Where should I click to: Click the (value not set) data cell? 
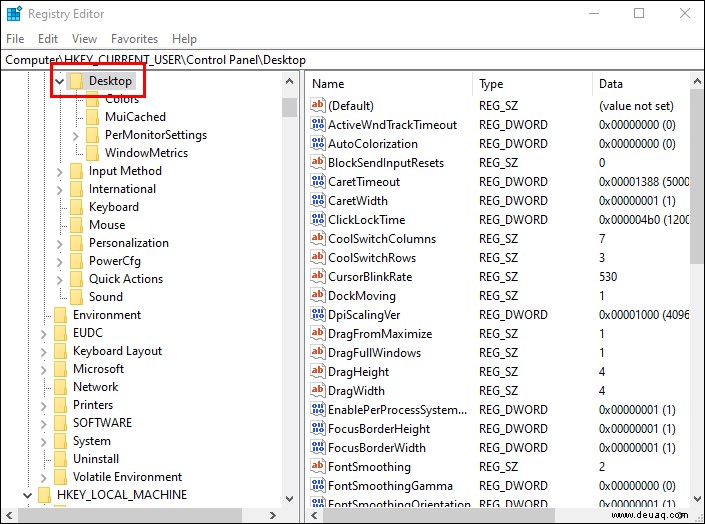click(x=636, y=106)
